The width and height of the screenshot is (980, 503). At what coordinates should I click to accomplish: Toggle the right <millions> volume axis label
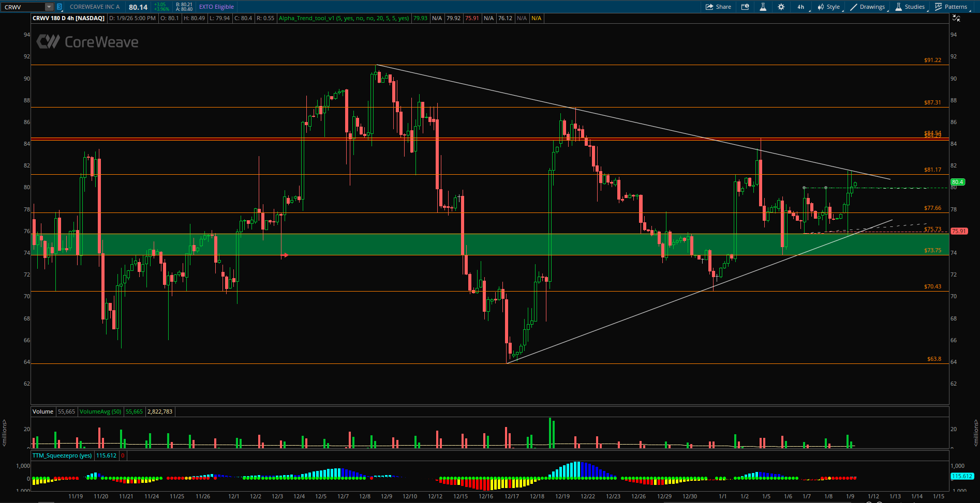976,433
